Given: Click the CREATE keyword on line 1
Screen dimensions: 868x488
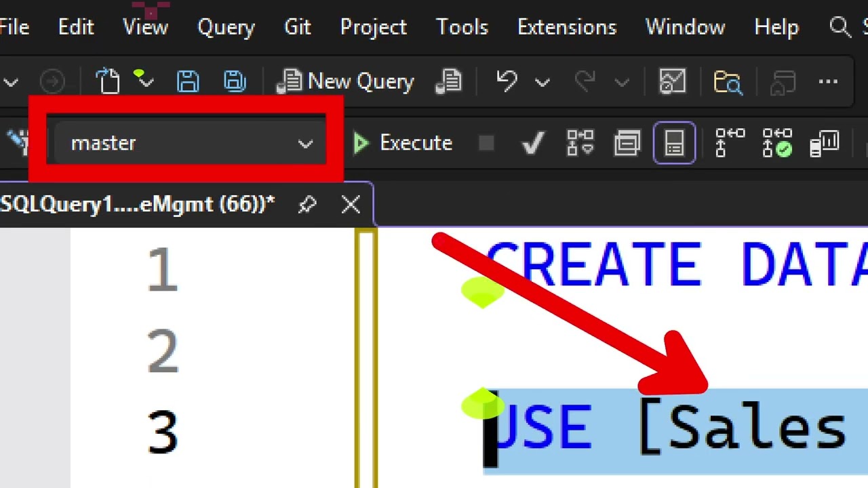Looking at the screenshot, I should [x=594, y=264].
